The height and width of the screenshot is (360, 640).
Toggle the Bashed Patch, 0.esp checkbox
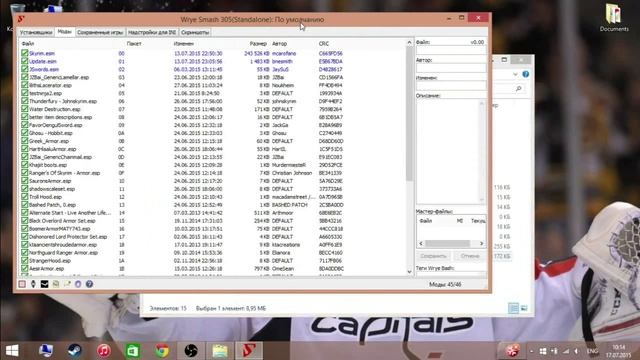24,204
